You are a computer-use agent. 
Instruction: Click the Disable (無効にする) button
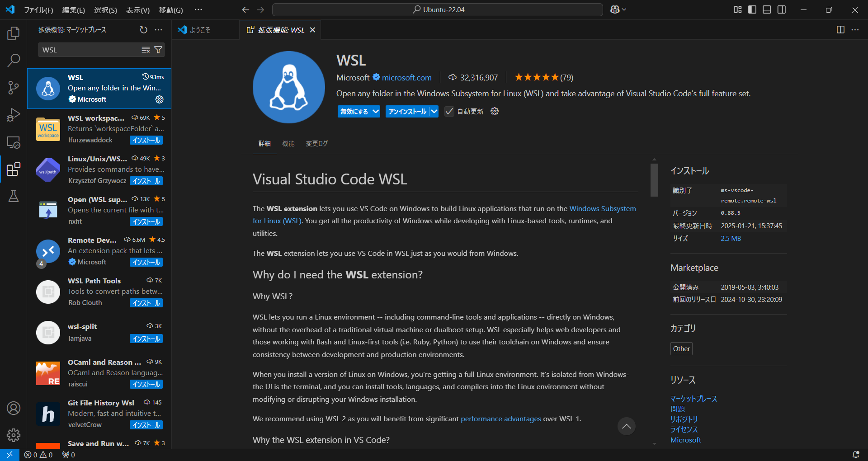(x=354, y=111)
